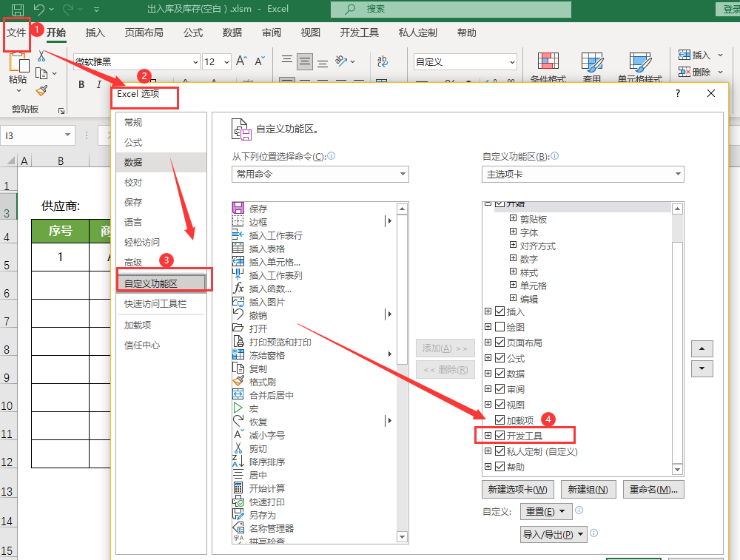Click the Cut scissors icon in clipboard group
This screenshot has height=560, width=740.
tap(41, 56)
